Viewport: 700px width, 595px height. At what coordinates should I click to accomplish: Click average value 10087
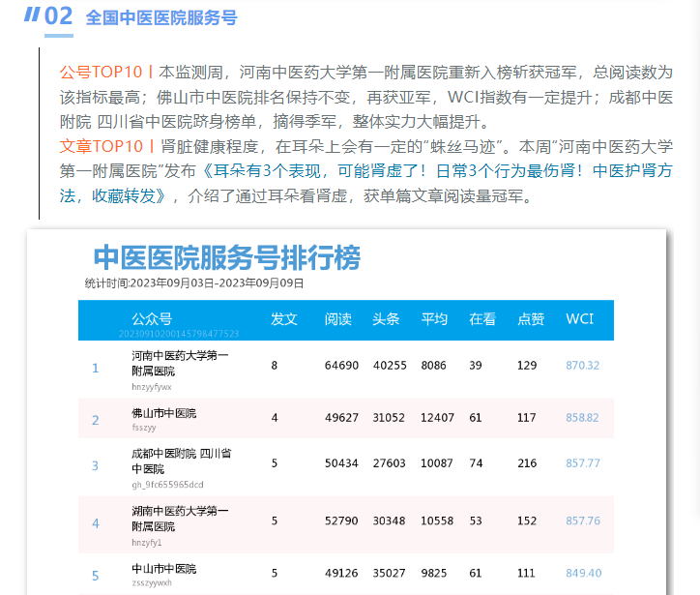[437, 463]
